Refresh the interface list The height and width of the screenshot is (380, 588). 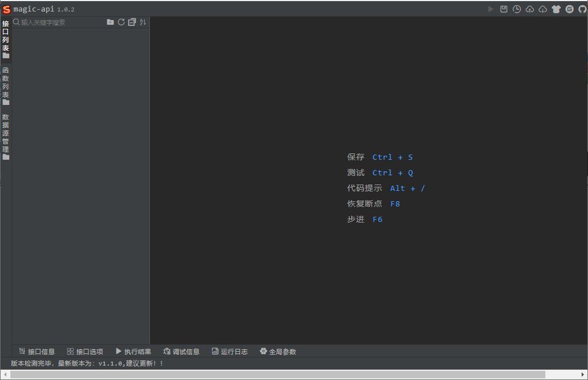point(121,22)
